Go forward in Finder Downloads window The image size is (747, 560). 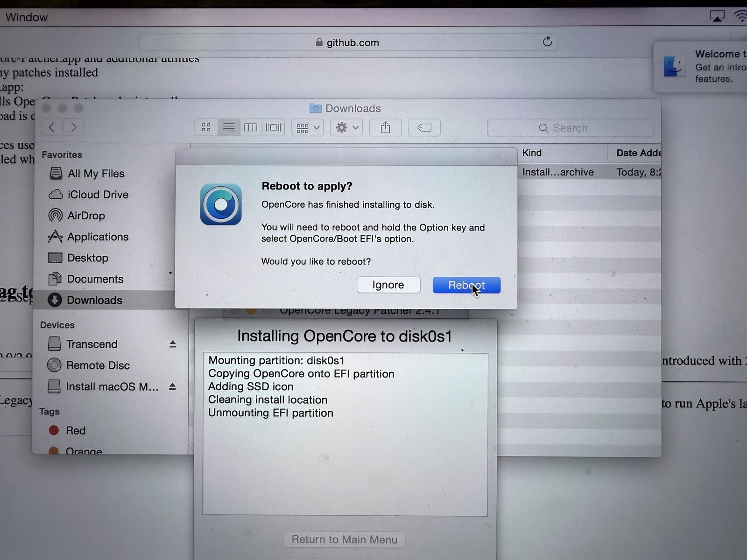point(73,127)
